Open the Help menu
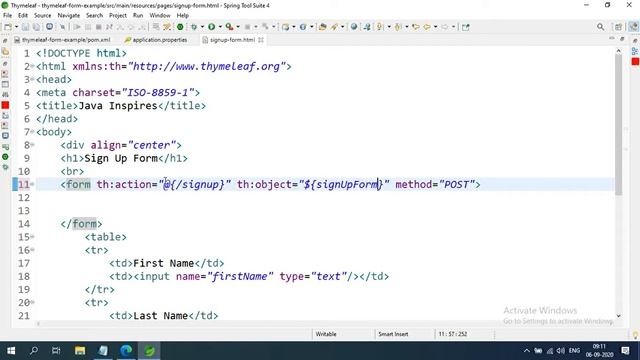The height and width of the screenshot is (360, 640). point(182,16)
